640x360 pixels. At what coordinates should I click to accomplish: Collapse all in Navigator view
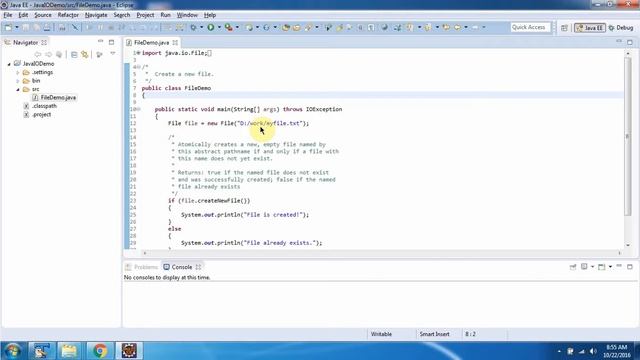click(x=74, y=54)
